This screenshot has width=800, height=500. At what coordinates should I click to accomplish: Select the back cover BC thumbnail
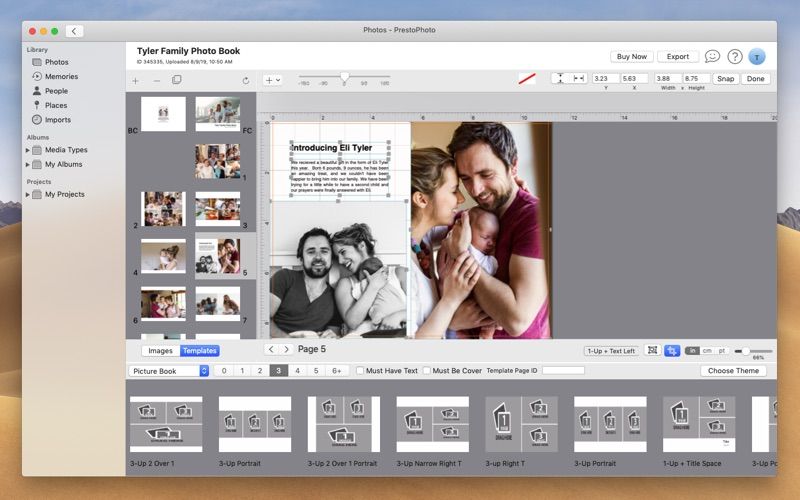click(163, 114)
